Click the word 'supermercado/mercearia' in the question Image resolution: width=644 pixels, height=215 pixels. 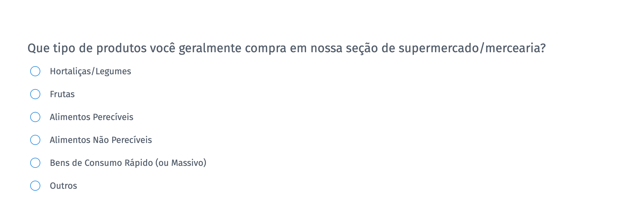(x=472, y=48)
